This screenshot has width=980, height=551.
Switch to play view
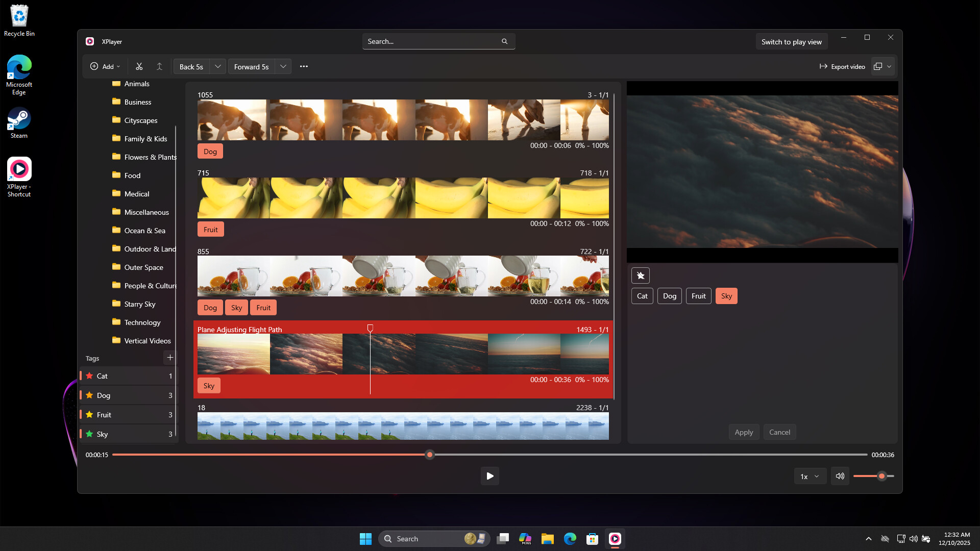(x=792, y=41)
